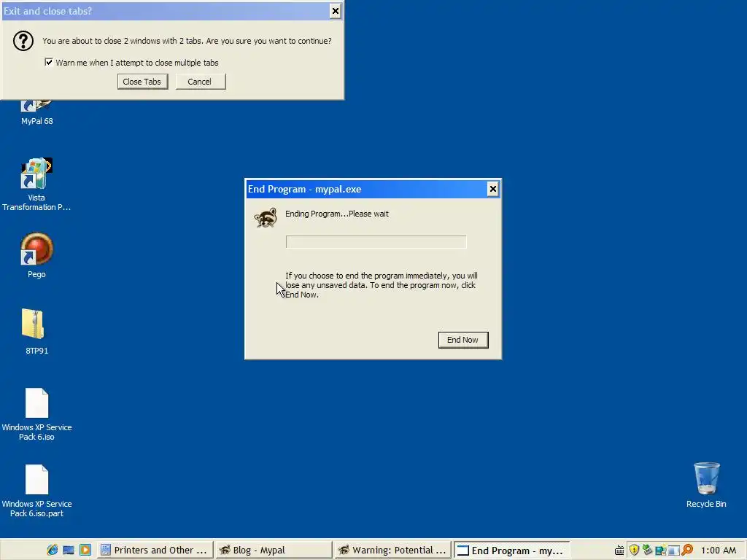Select Windows XP Service Pack 6.iso.part file
The width and height of the screenshot is (747, 560).
[x=36, y=491]
